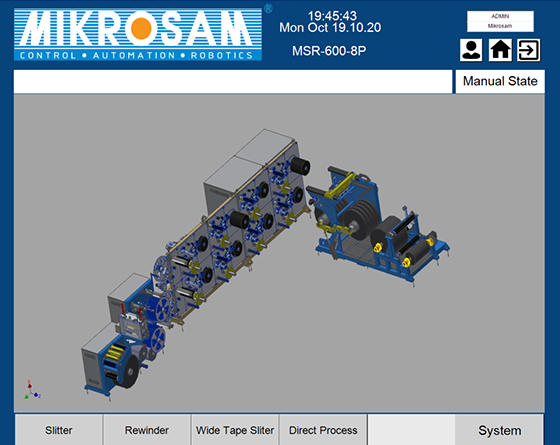Switch to the Rewinder tab
The image size is (560, 445).
[147, 430]
